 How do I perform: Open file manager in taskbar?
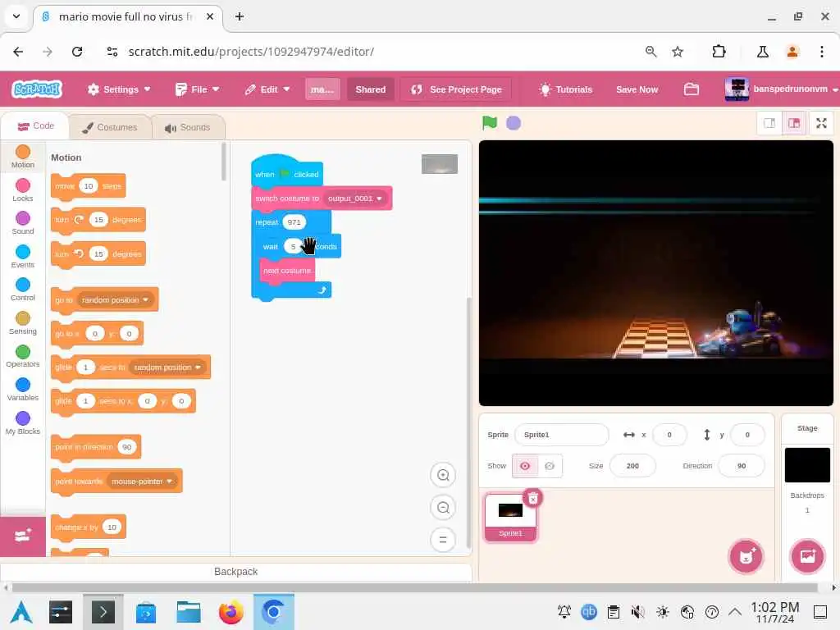pos(188,612)
